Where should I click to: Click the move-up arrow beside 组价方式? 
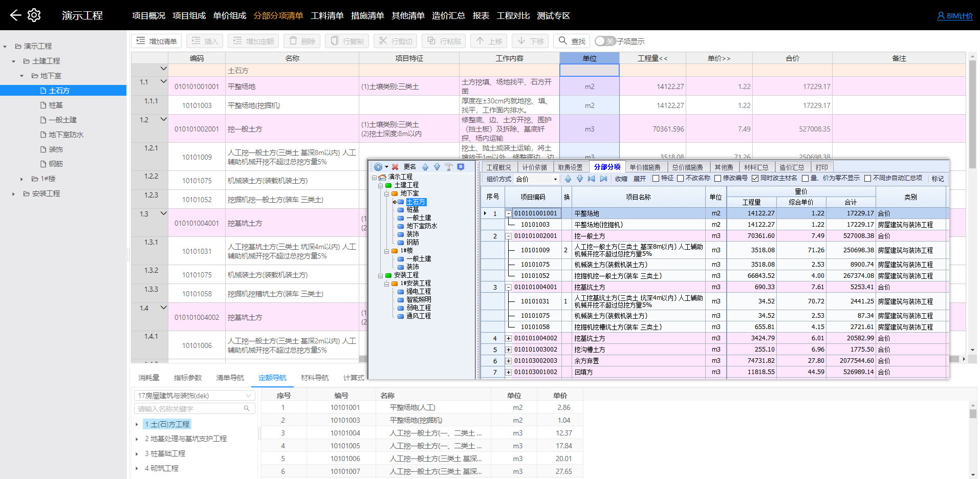pos(568,179)
